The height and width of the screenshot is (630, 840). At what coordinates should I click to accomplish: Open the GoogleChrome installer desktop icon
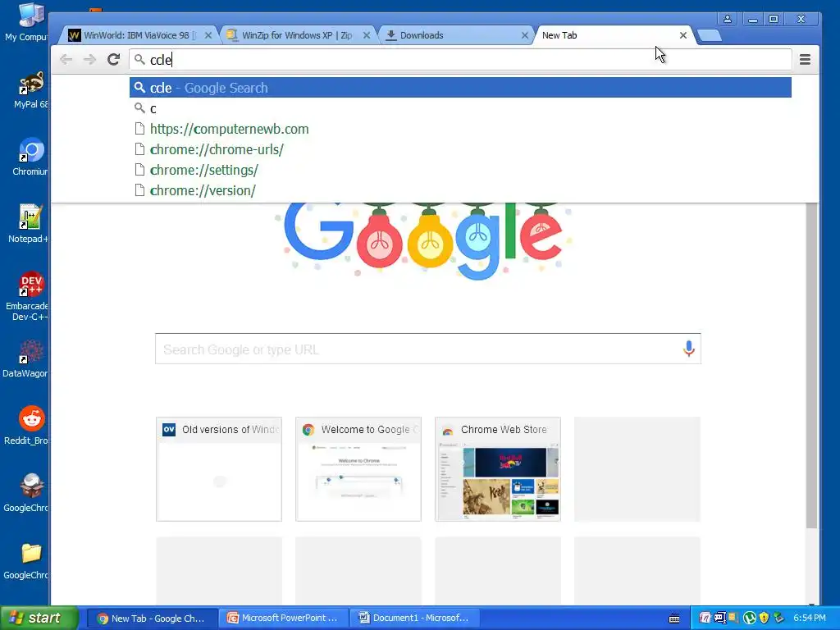27,493
